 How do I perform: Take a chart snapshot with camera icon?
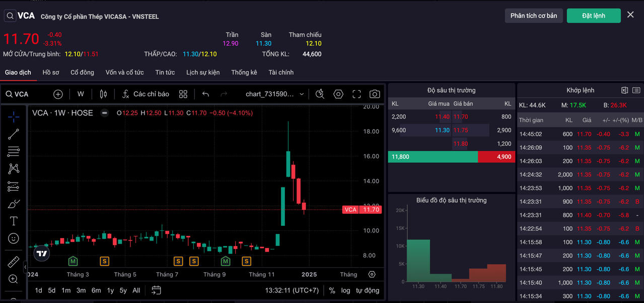pos(375,94)
